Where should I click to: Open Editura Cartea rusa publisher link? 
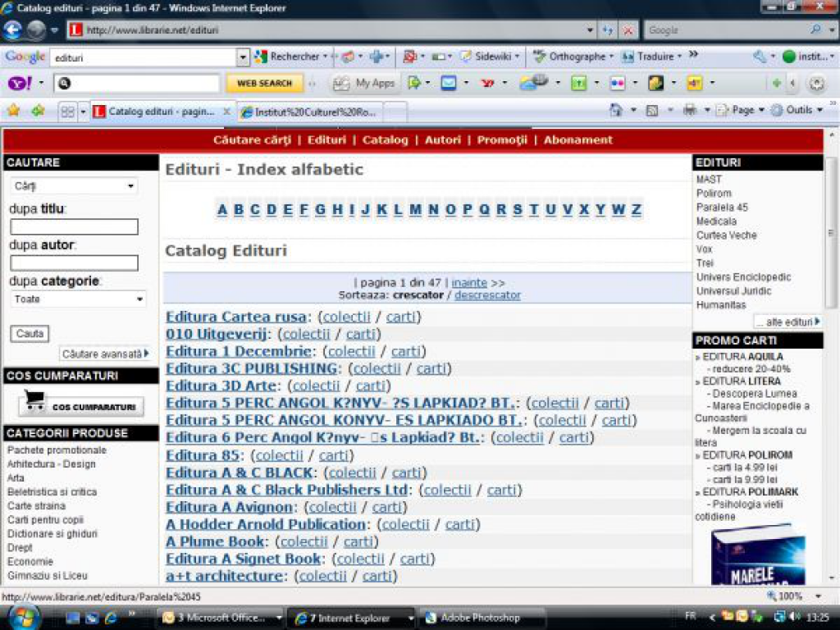tap(235, 317)
